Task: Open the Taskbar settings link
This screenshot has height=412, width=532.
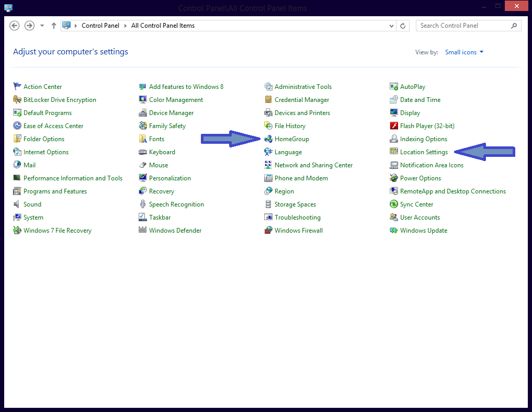Action: coord(160,218)
